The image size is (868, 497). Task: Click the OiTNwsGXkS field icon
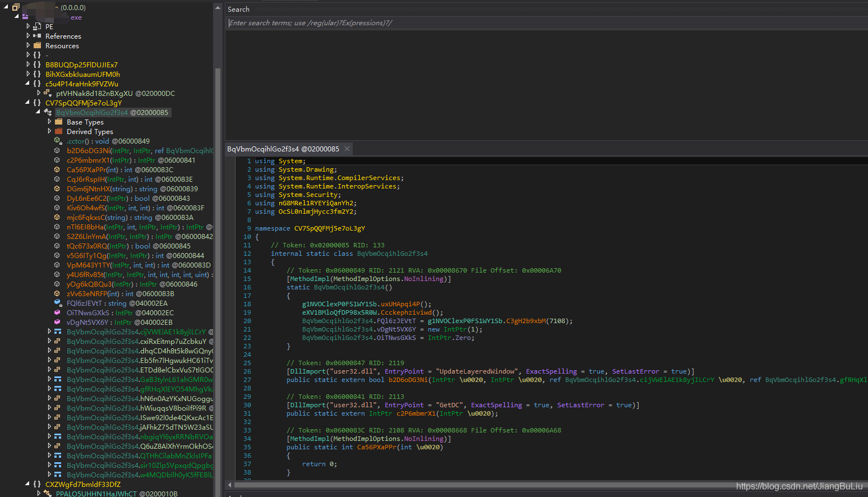(x=57, y=312)
